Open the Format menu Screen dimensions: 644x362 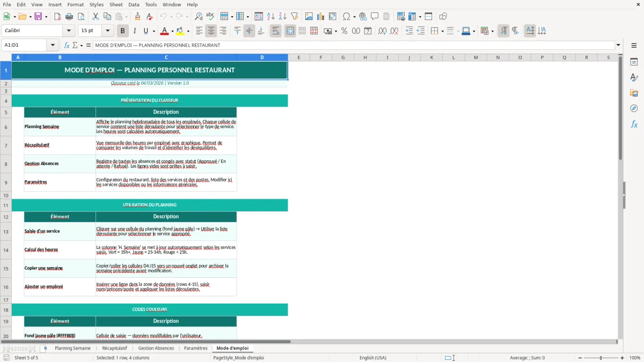click(x=75, y=4)
